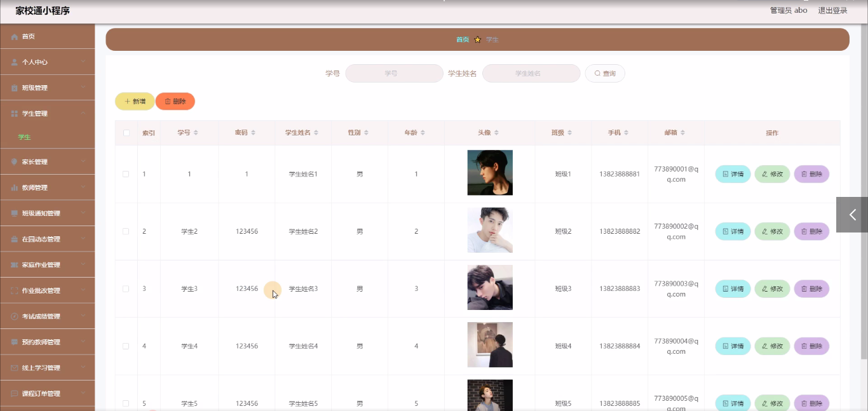Image resolution: width=868 pixels, height=411 pixels.
Task: Click the grid icon beside 学生管理
Action: pyautogui.click(x=15, y=114)
